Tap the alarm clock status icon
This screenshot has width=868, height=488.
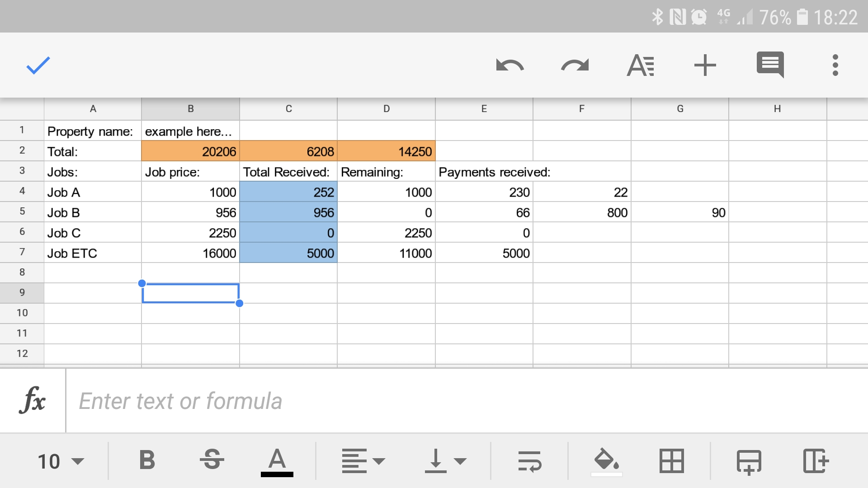click(699, 17)
